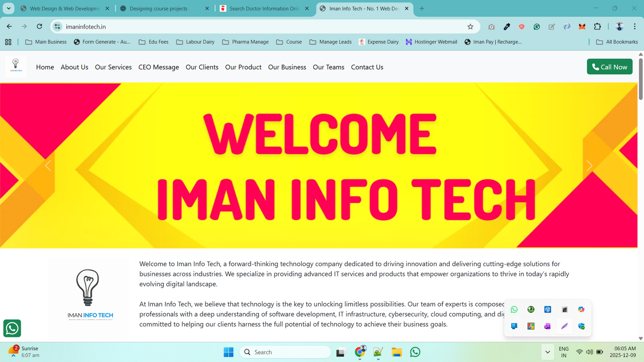Viewport: 644px width, 362px height.
Task: Open Chrome's three-dot menu
Action: [x=635, y=27]
